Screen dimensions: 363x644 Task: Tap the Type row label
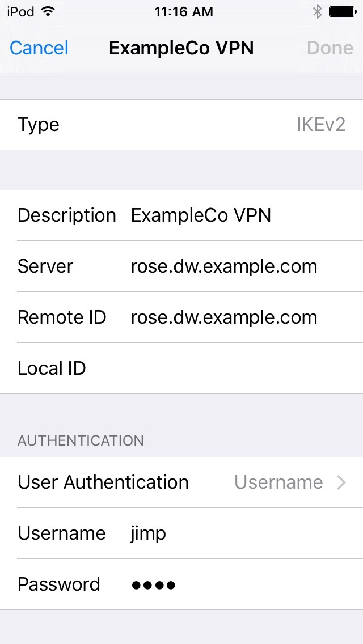click(39, 125)
